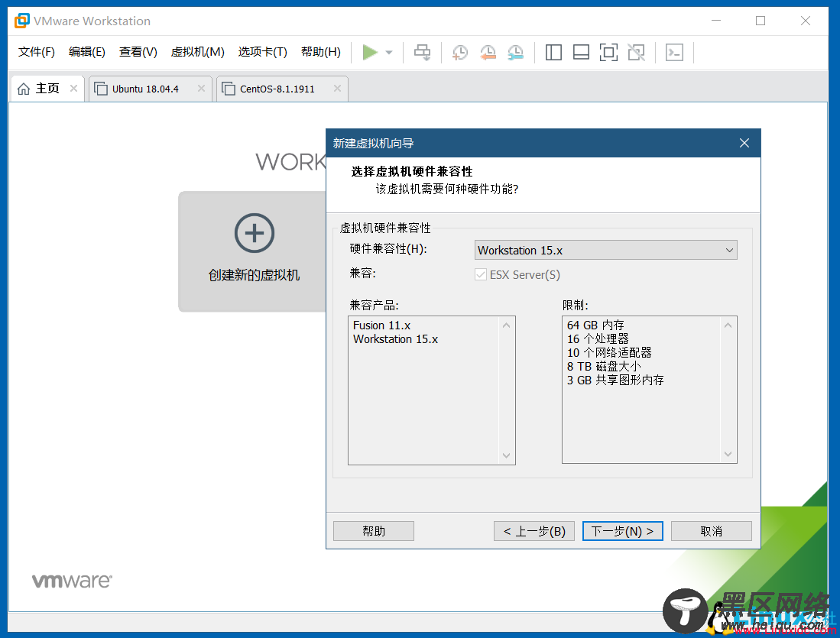Click 10 个网络适配器 in limits list

pos(609,352)
